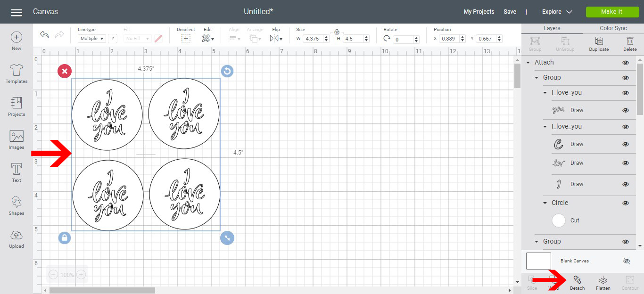Zoom in the canvas
The image size is (644, 294).
click(81, 275)
